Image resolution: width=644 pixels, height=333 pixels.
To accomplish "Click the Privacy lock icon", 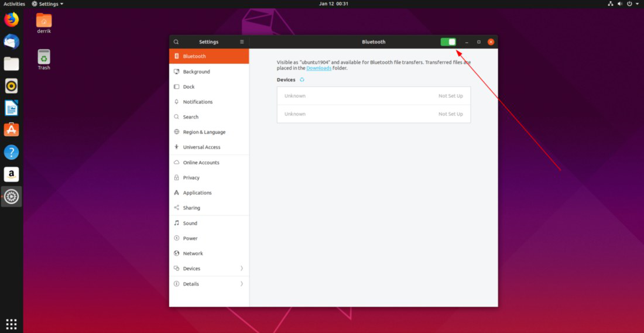I will pyautogui.click(x=177, y=178).
